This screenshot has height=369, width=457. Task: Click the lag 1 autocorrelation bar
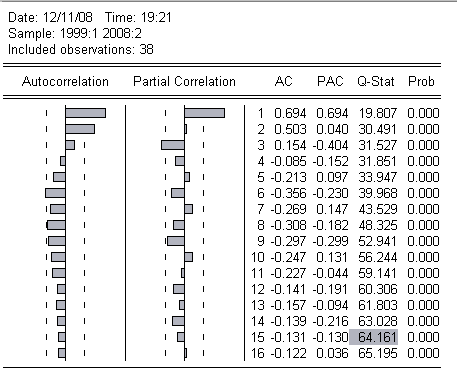coord(86,113)
